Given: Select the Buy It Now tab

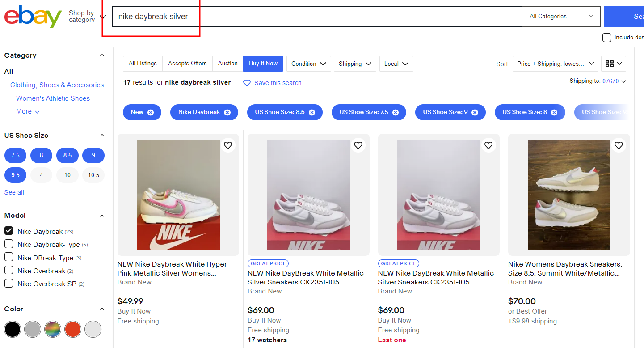Looking at the screenshot, I should pos(263,64).
